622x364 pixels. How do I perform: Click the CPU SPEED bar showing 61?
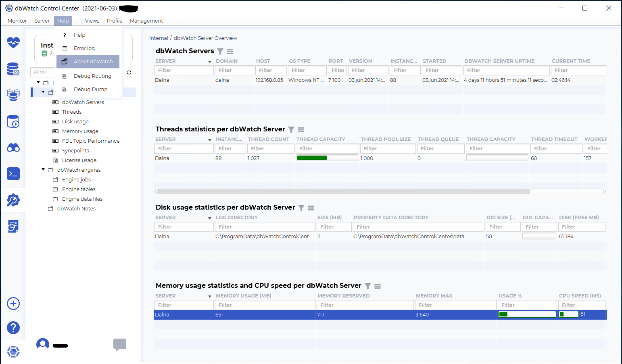point(569,314)
